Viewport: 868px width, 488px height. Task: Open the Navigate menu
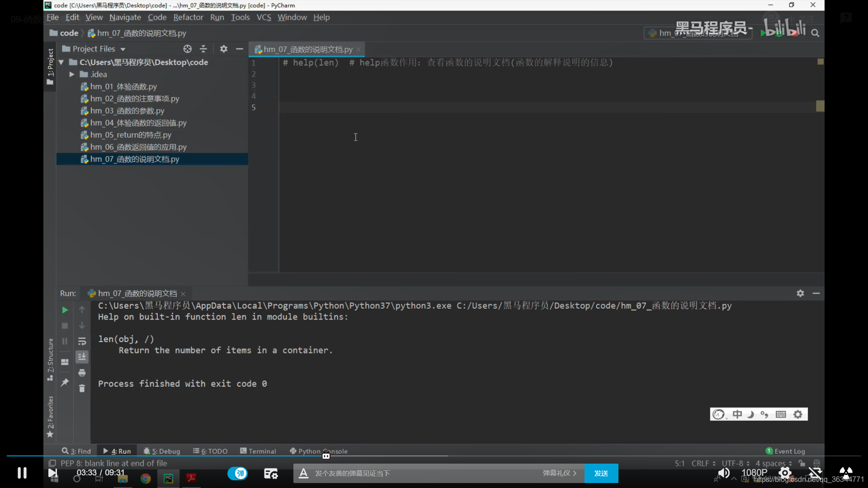coord(125,17)
